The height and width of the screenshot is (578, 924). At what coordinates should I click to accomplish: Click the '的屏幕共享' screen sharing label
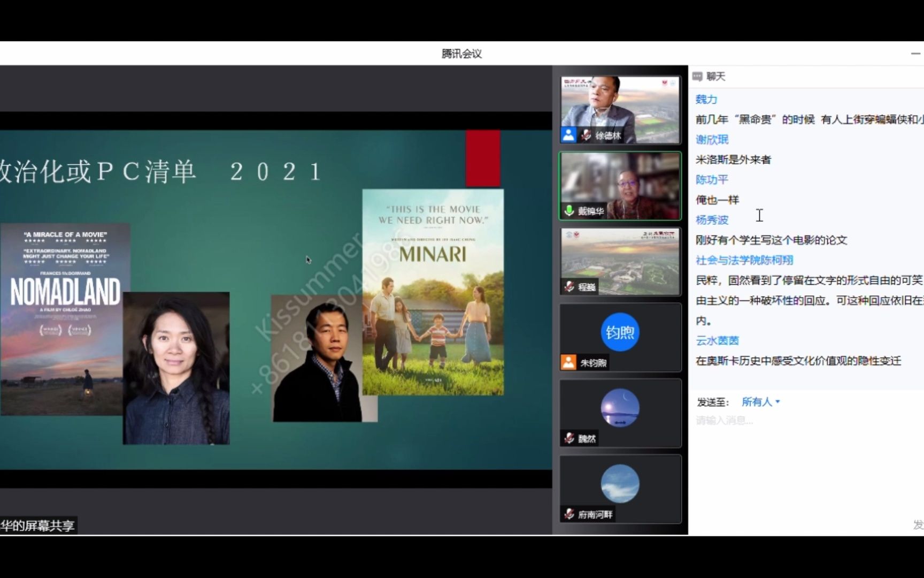click(37, 526)
